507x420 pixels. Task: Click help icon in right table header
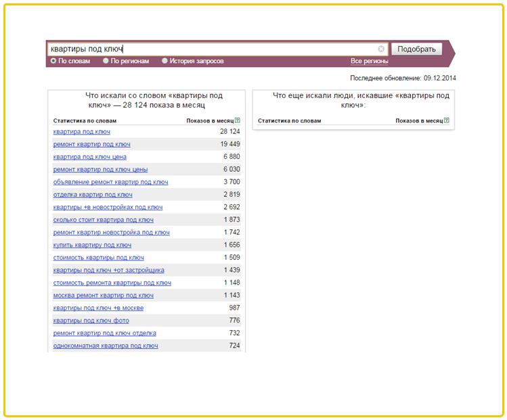pyautogui.click(x=447, y=120)
